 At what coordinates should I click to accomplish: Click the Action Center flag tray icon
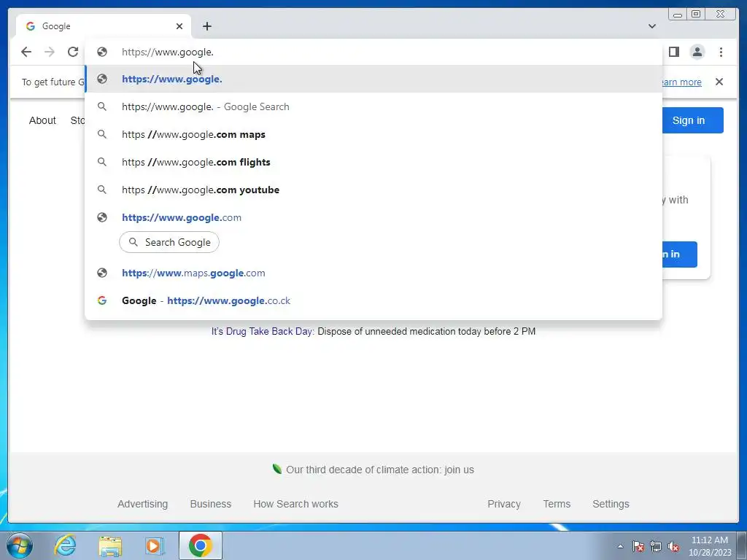638,546
